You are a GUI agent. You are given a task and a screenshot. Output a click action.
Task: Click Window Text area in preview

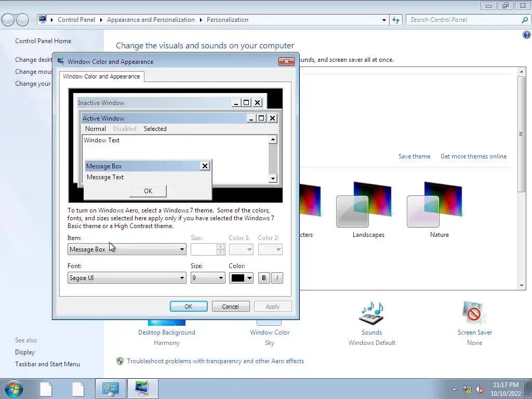click(x=101, y=140)
